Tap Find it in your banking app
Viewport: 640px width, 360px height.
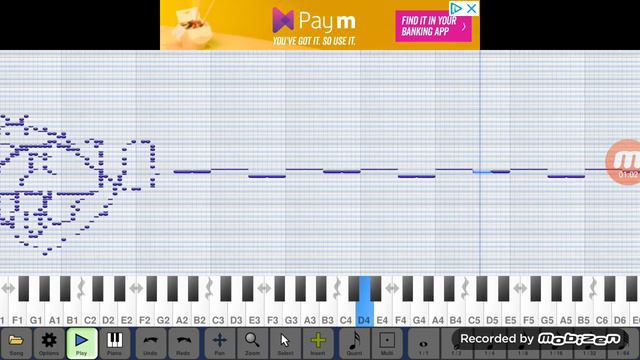(x=433, y=26)
